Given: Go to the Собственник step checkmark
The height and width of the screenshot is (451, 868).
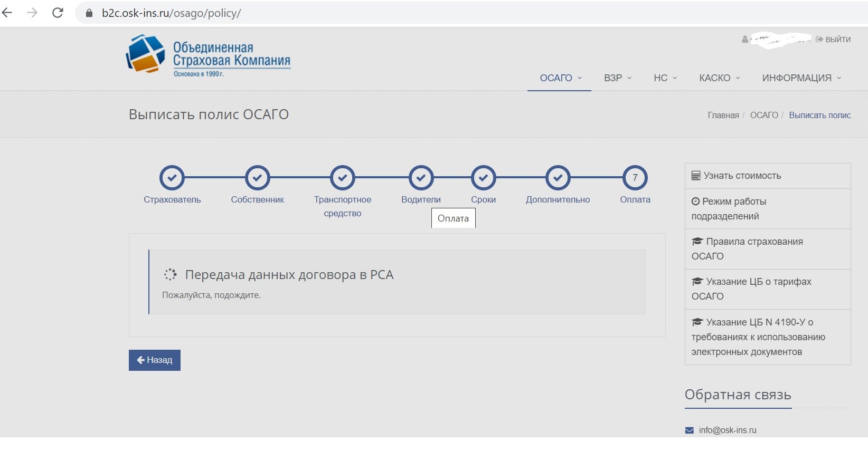Looking at the screenshot, I should (258, 178).
